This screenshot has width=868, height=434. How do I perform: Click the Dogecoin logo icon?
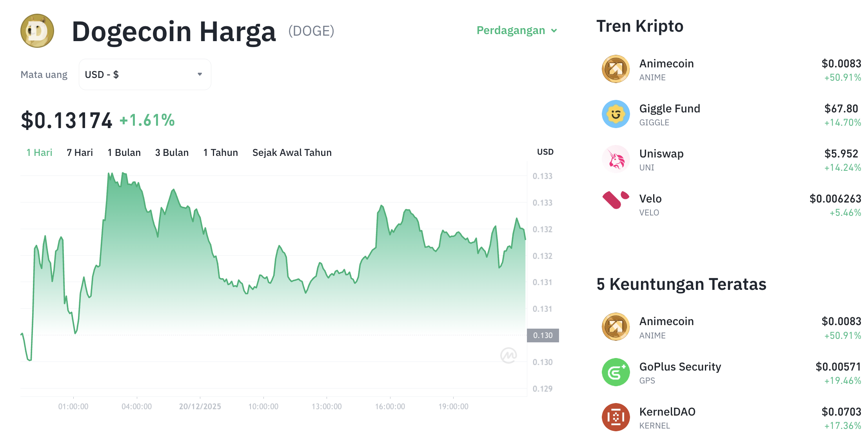36,31
